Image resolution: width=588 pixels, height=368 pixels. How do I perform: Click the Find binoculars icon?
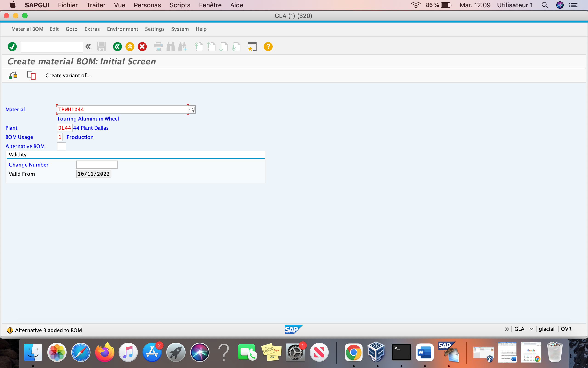point(171,46)
